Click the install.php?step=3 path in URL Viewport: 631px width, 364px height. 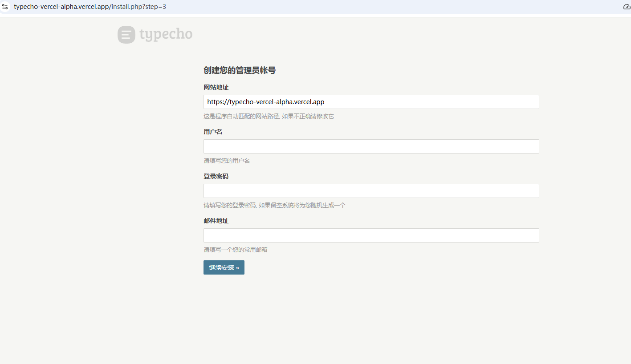pos(139,7)
